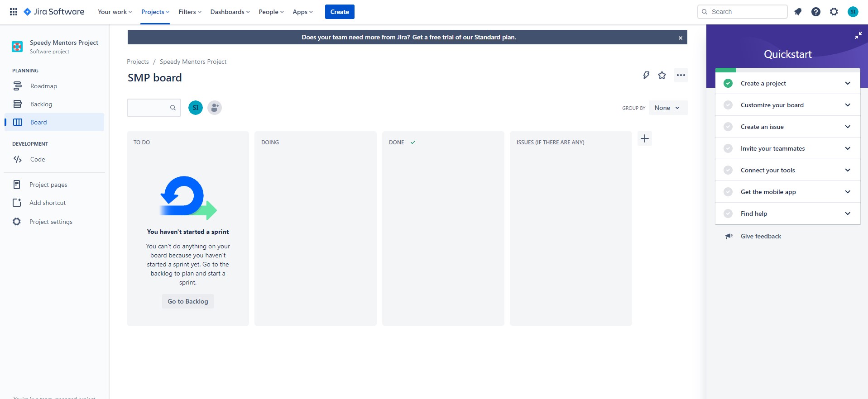Click the add people icon
Viewport: 868px width, 399px height.
click(215, 108)
